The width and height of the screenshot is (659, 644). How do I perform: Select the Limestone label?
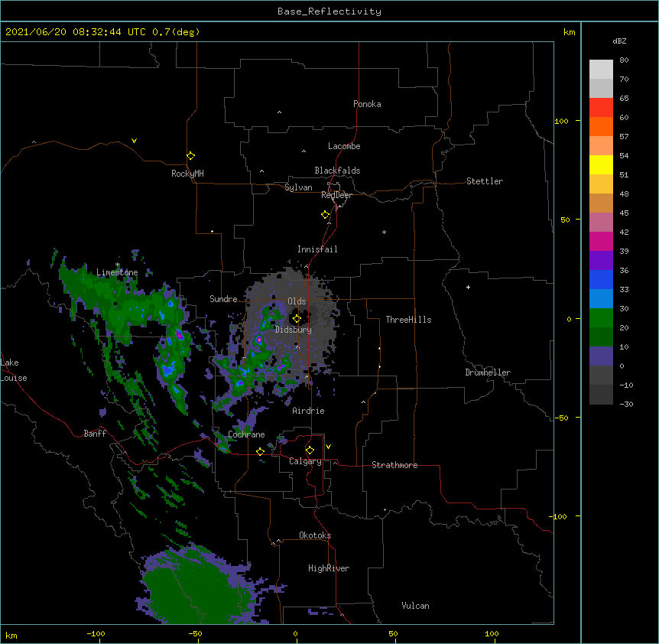tap(117, 272)
